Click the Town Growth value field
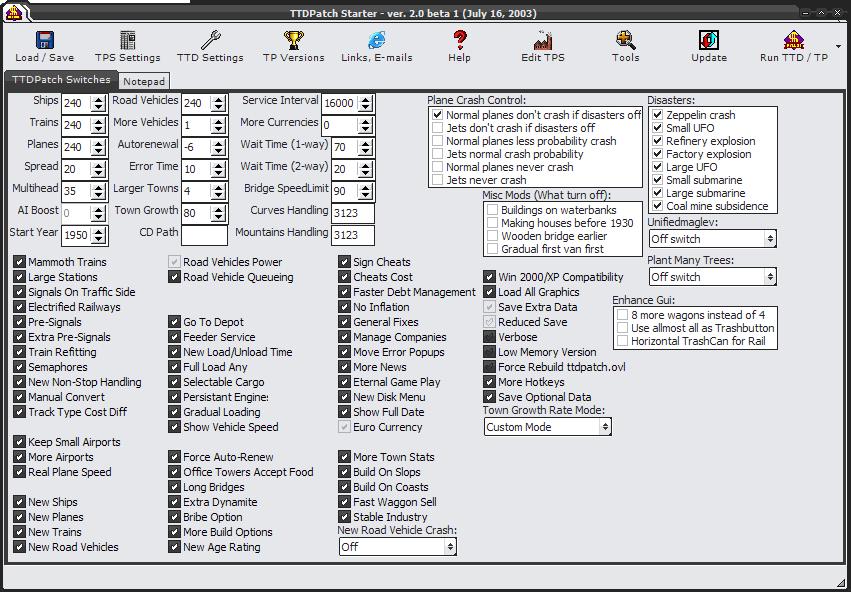Image resolution: width=851 pixels, height=592 pixels. tap(196, 213)
